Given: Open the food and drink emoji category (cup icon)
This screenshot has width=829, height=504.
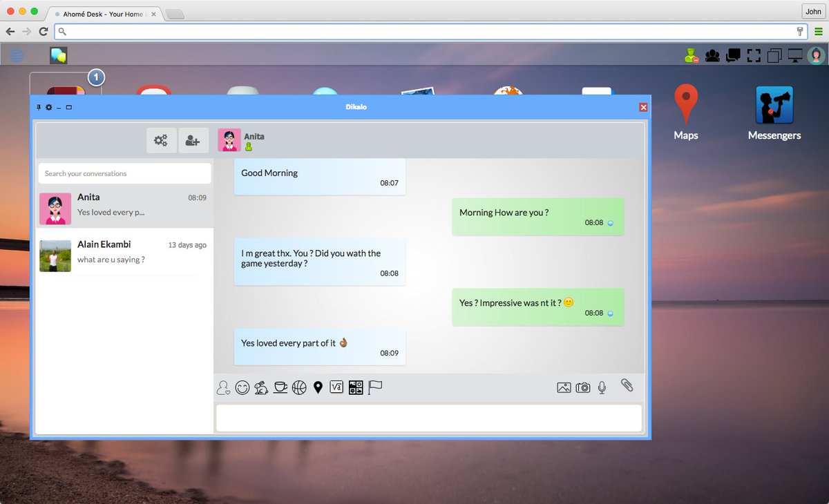Looking at the screenshot, I should (x=280, y=387).
